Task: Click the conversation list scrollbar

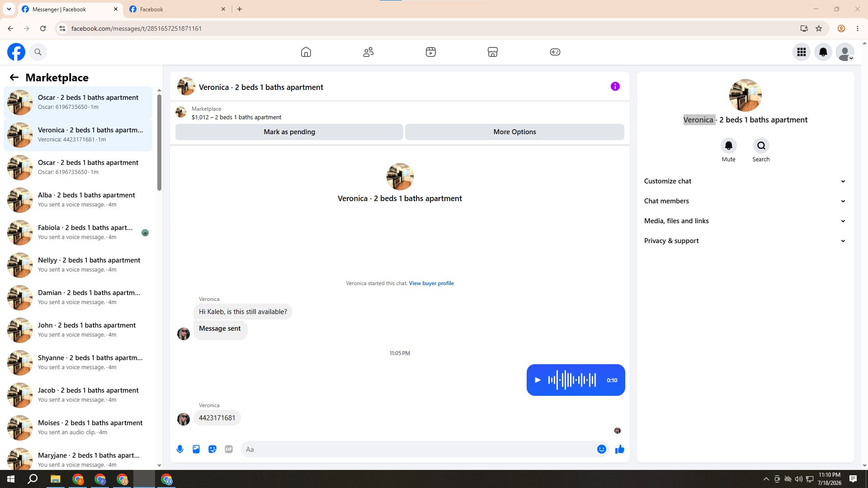Action: tap(159, 142)
